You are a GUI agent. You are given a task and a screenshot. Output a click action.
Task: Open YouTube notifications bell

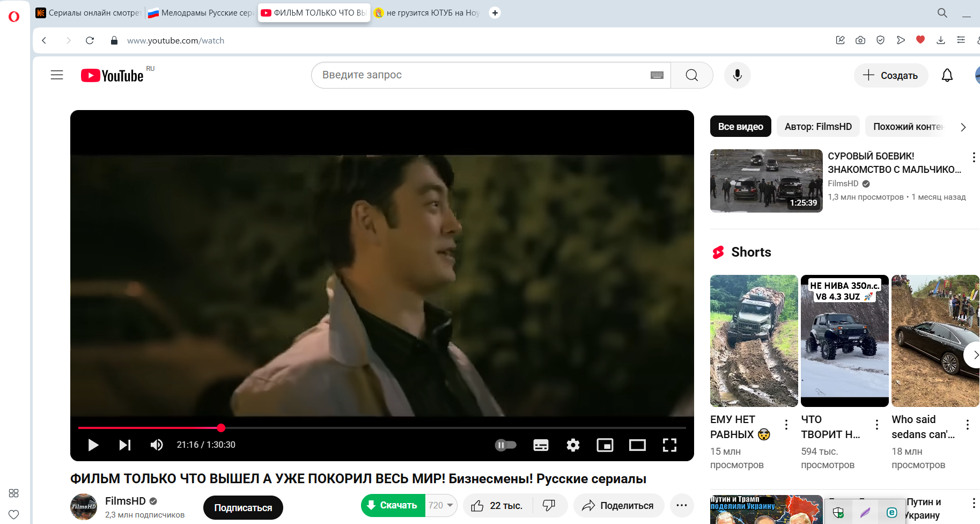[x=947, y=75]
